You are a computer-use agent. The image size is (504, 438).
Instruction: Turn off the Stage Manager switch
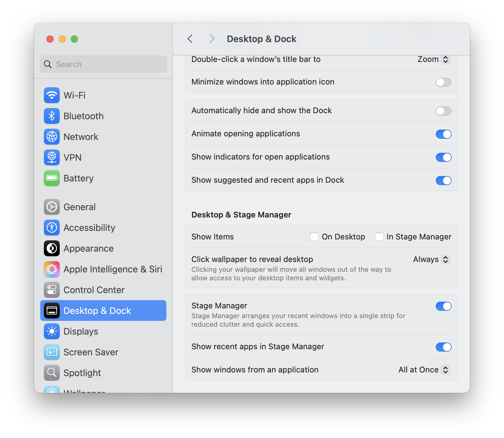[x=443, y=306]
